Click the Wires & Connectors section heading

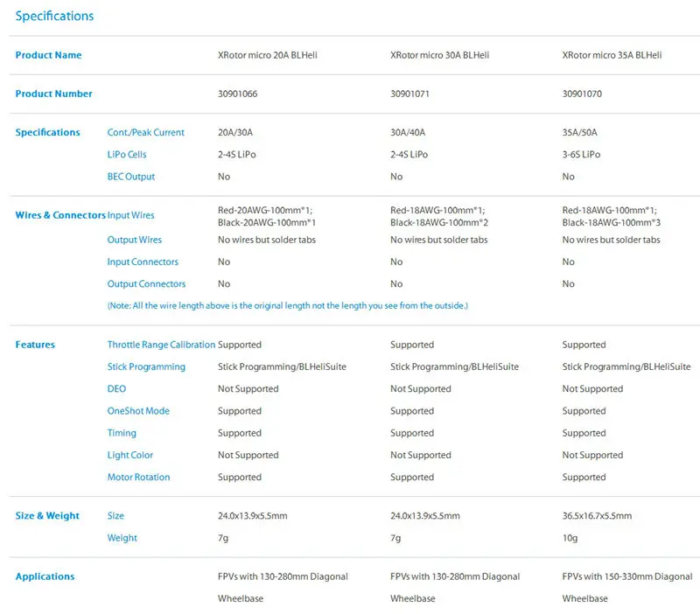pyautogui.click(x=60, y=215)
